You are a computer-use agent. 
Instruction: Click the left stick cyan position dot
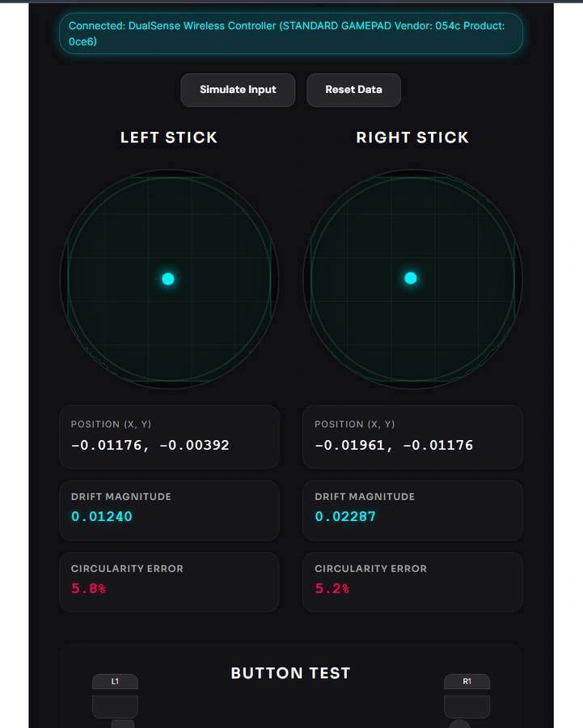coord(168,279)
